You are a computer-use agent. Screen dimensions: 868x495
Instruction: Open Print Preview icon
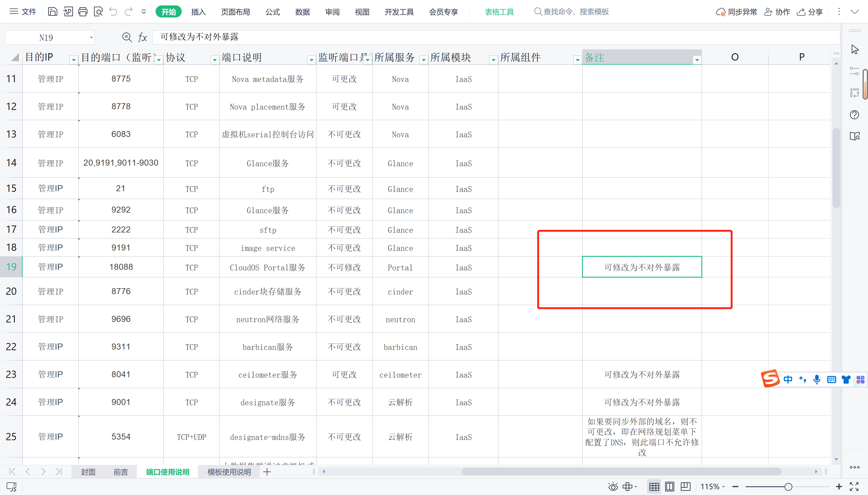[98, 12]
